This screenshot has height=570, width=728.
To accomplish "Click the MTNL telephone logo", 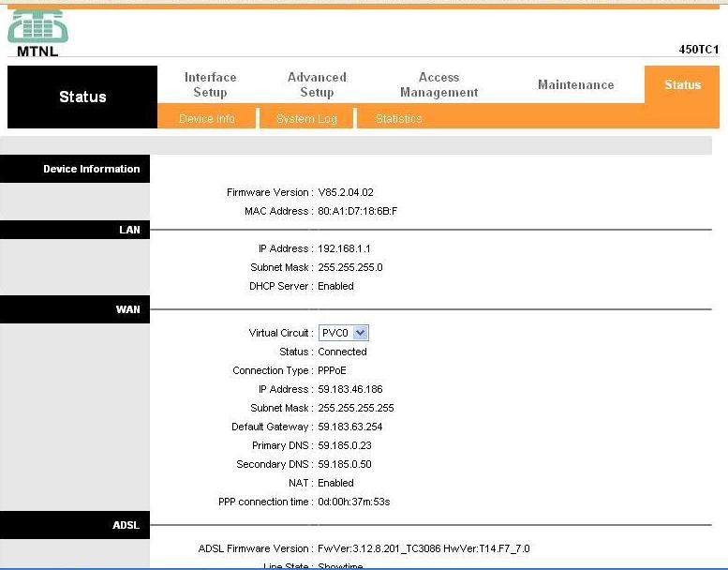I will [x=37, y=33].
